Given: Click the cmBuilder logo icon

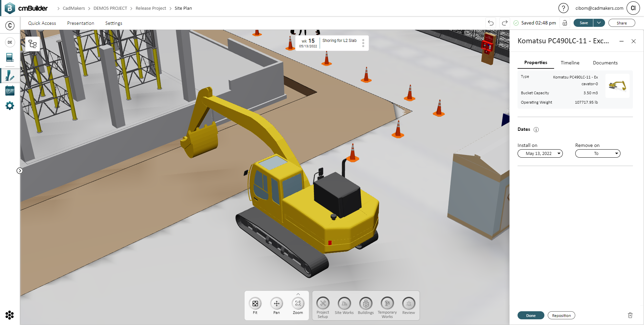Looking at the screenshot, I should (x=10, y=8).
